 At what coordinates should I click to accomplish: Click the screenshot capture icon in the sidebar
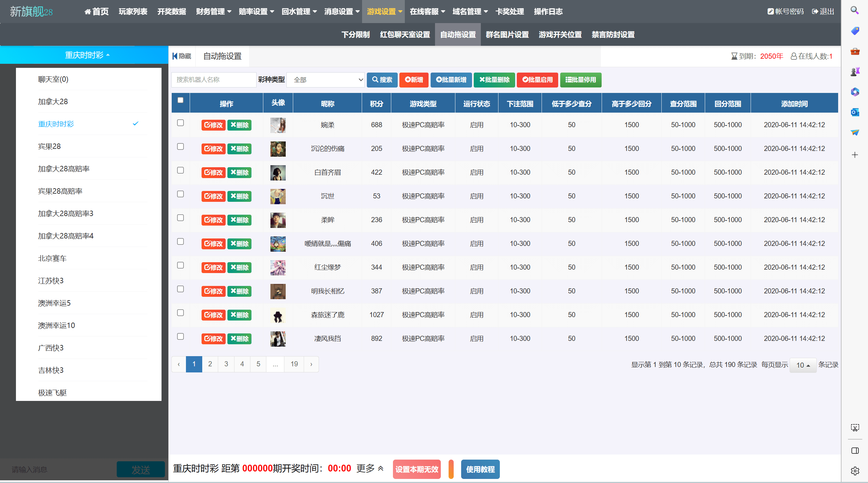tap(855, 428)
